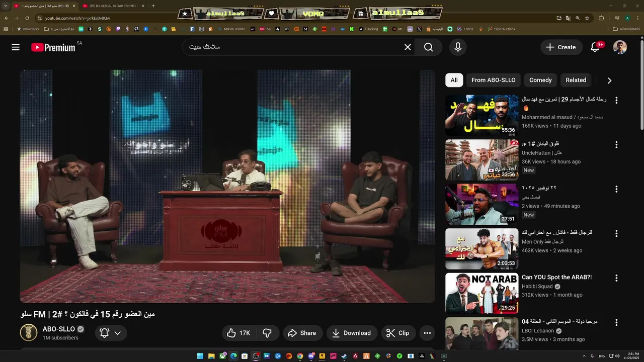
Task: Open All Bookmarks folder
Action: coord(626,29)
